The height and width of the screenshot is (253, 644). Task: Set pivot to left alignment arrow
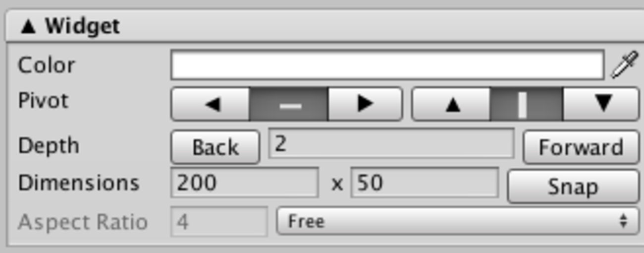click(x=211, y=104)
